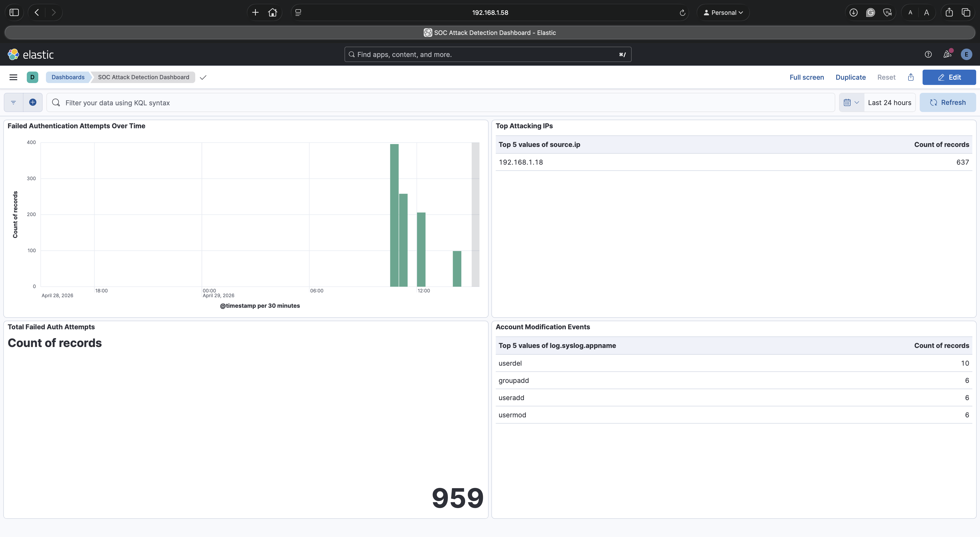This screenshot has height=537, width=980.
Task: Go to Dashboards breadcrumb
Action: (68, 77)
